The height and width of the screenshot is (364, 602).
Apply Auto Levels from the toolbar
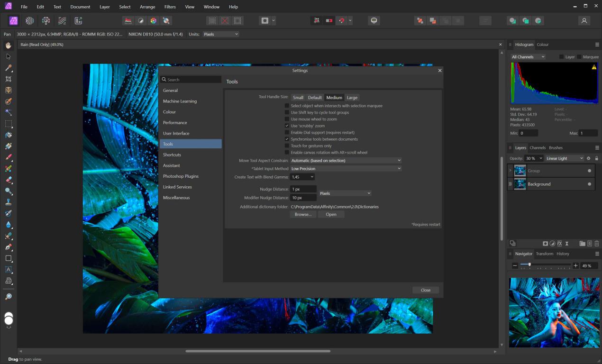point(128,21)
